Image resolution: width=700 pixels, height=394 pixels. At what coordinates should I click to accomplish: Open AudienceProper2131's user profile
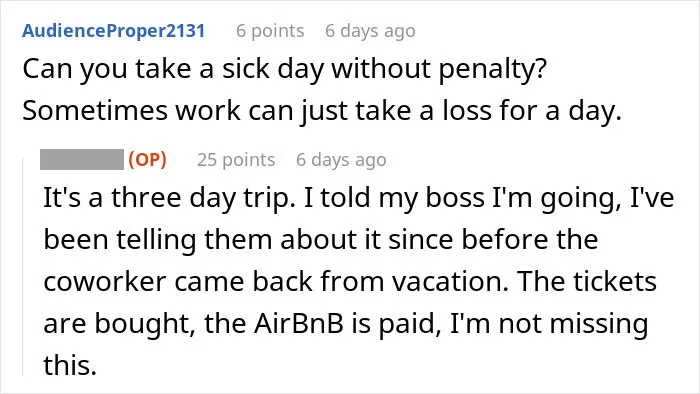[113, 31]
